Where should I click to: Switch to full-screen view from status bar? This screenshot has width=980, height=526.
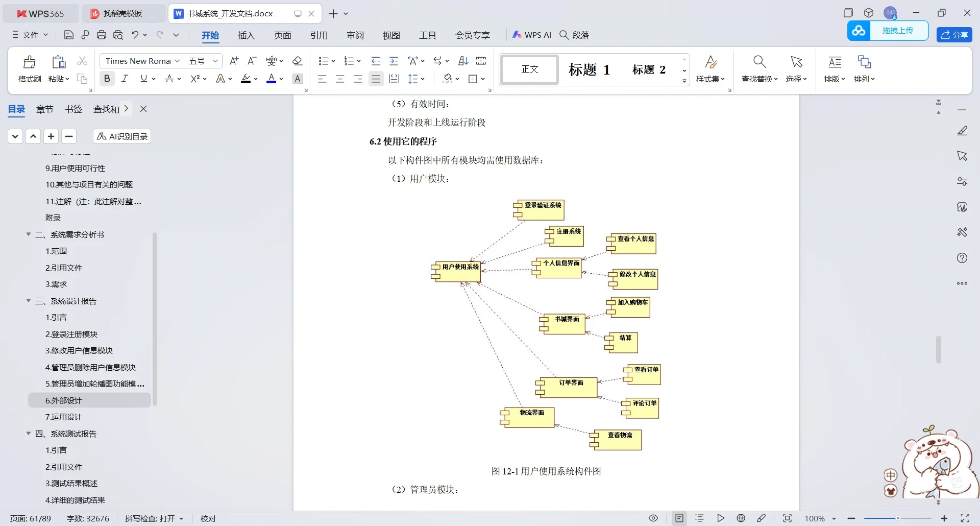coord(965,518)
